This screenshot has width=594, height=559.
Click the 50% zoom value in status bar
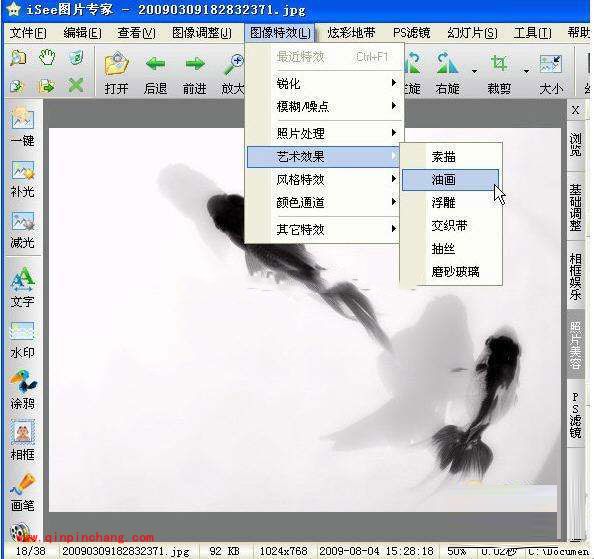456,551
